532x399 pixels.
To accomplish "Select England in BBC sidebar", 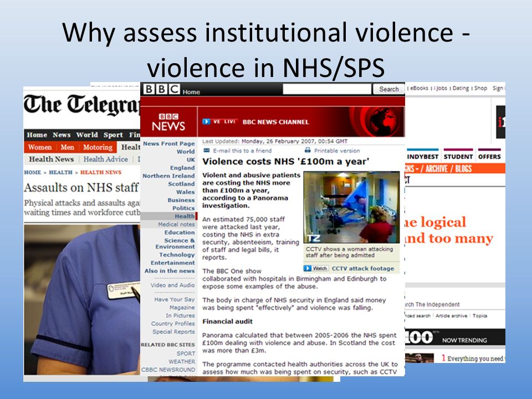I will point(182,167).
